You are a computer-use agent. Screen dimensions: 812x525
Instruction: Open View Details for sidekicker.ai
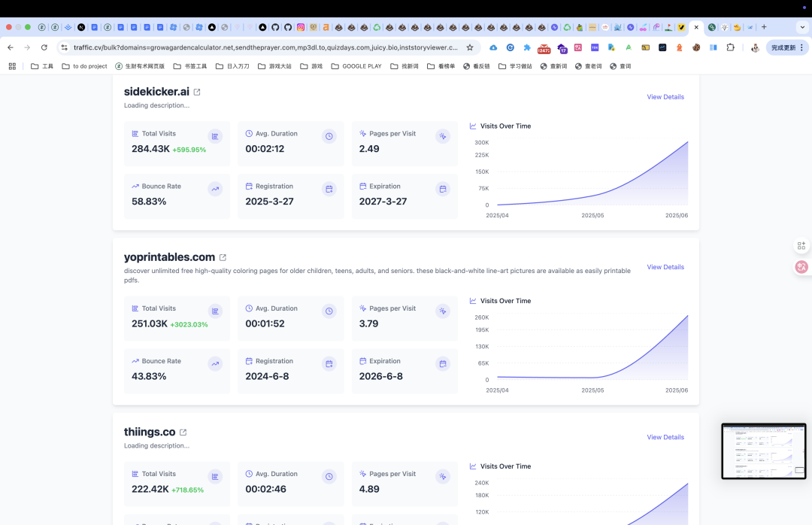click(x=665, y=97)
